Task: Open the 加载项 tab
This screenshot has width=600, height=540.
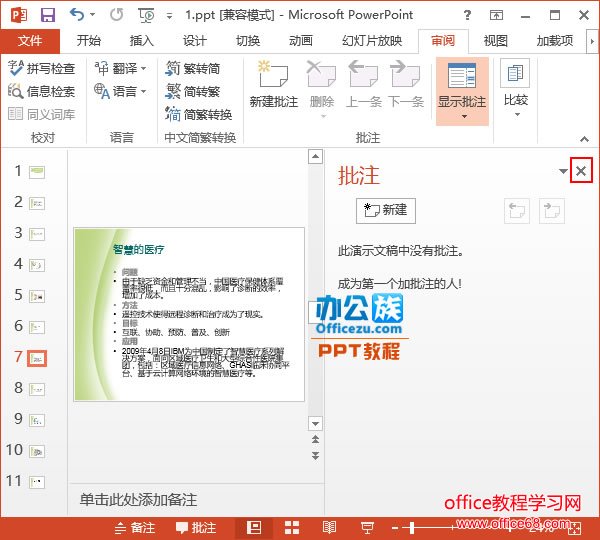Action: (x=554, y=41)
